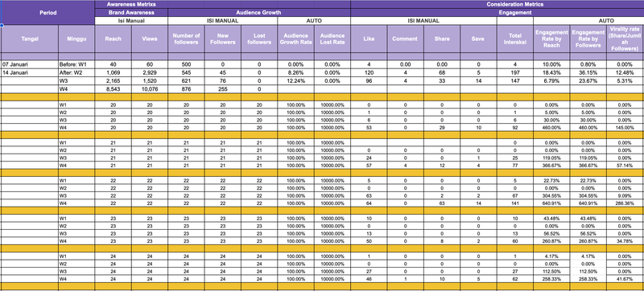The image size is (644, 291).
Task: Click the Tangal column header
Action: 30,39
